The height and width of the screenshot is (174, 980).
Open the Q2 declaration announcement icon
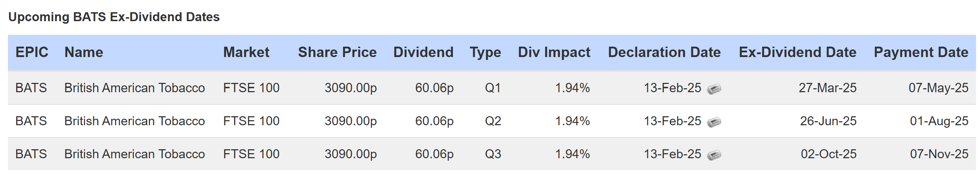pyautogui.click(x=714, y=122)
